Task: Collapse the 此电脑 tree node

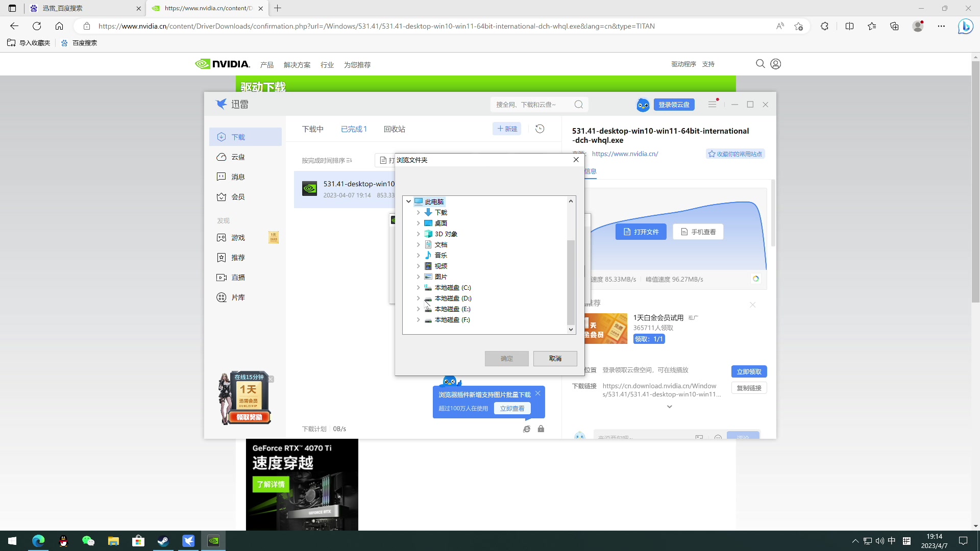Action: coord(408,202)
